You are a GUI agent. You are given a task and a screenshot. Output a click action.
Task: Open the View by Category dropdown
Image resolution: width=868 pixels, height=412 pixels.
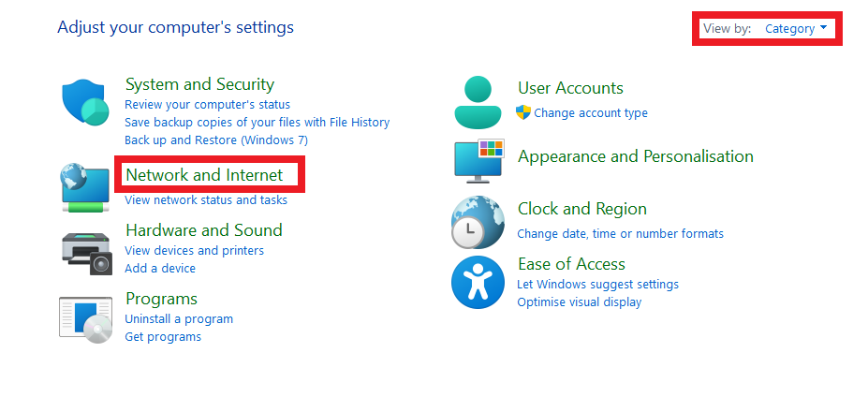point(795,28)
